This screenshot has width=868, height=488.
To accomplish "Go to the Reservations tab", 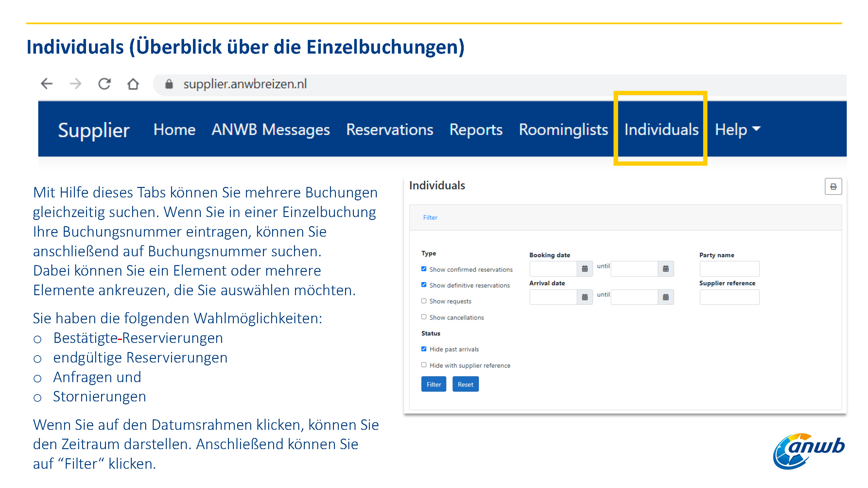I will (390, 129).
